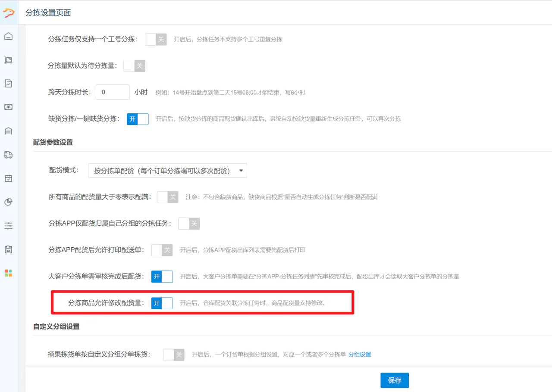The height and width of the screenshot is (392, 552).
Task: Click the 保存 button
Action: click(395, 380)
